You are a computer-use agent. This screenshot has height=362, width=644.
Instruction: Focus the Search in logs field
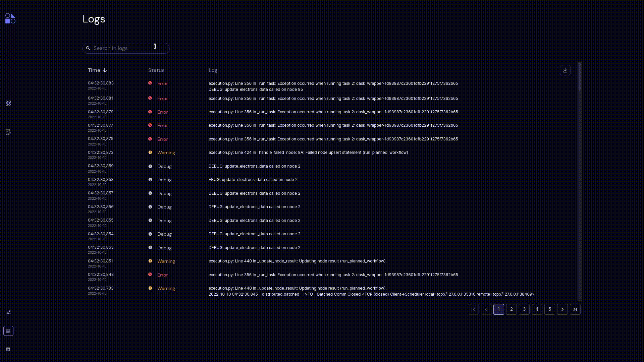coord(126,48)
